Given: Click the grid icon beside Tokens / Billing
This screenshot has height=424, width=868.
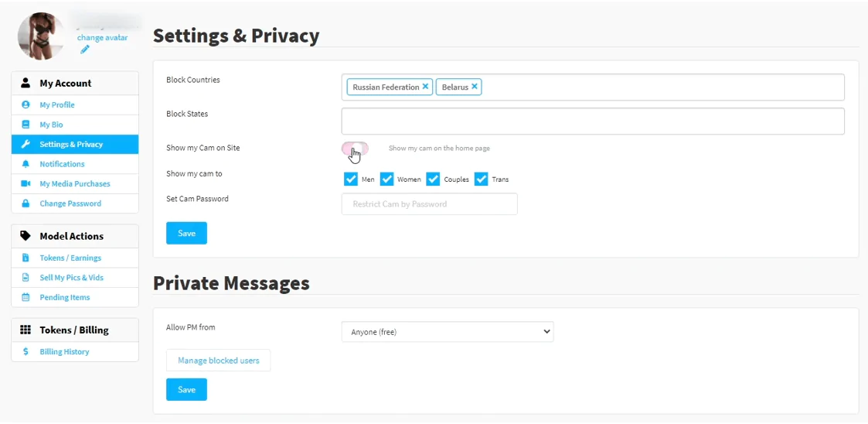Looking at the screenshot, I should (26, 330).
